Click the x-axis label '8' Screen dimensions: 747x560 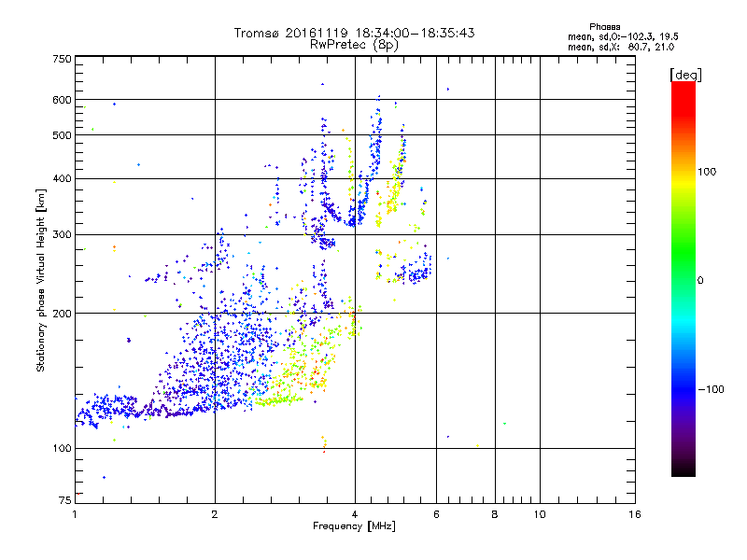click(x=495, y=514)
